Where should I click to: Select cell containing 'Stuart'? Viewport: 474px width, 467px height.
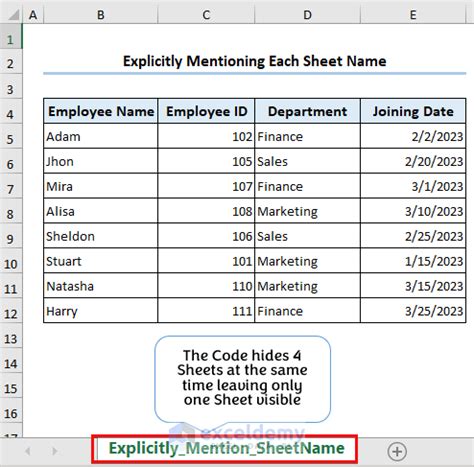[x=101, y=261]
